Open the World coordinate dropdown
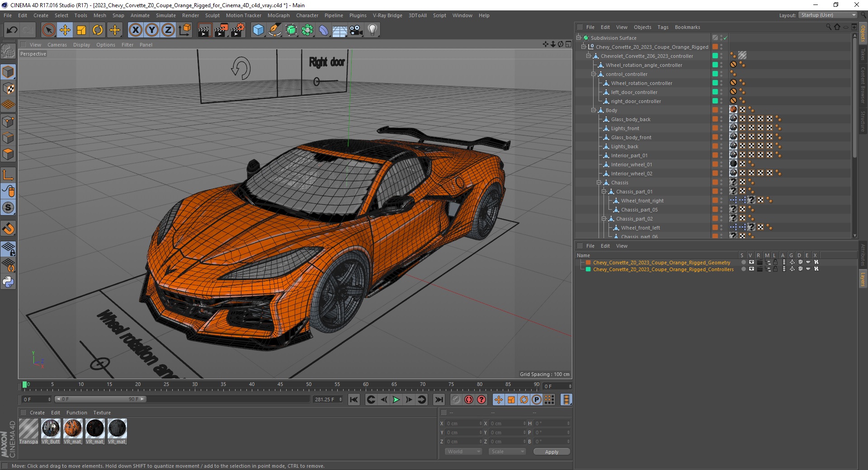Viewport: 868px width, 470px height. pos(463,451)
